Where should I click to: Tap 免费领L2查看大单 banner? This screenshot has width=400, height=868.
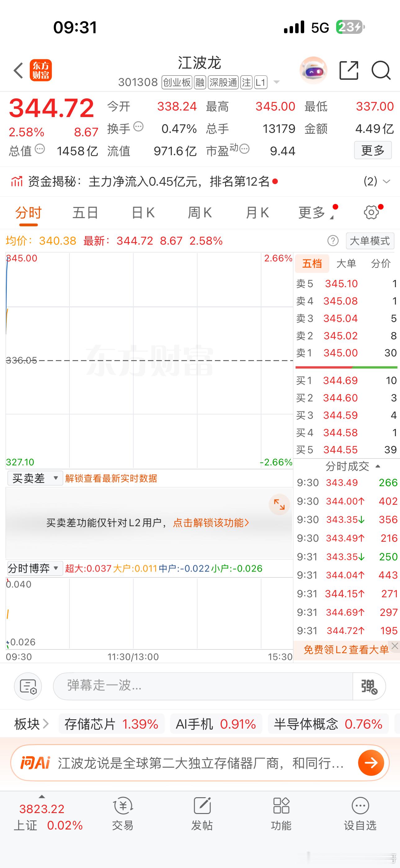[x=346, y=650]
